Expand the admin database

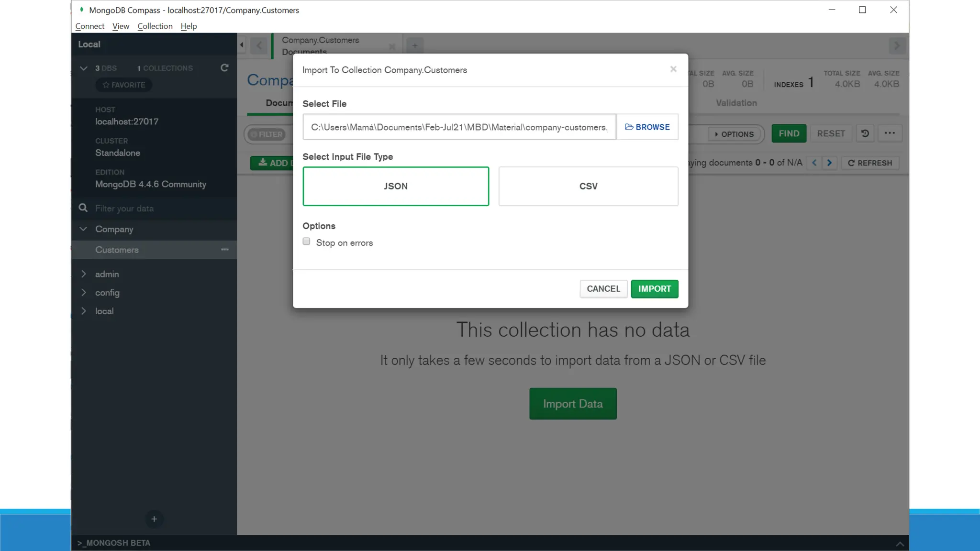click(x=84, y=274)
